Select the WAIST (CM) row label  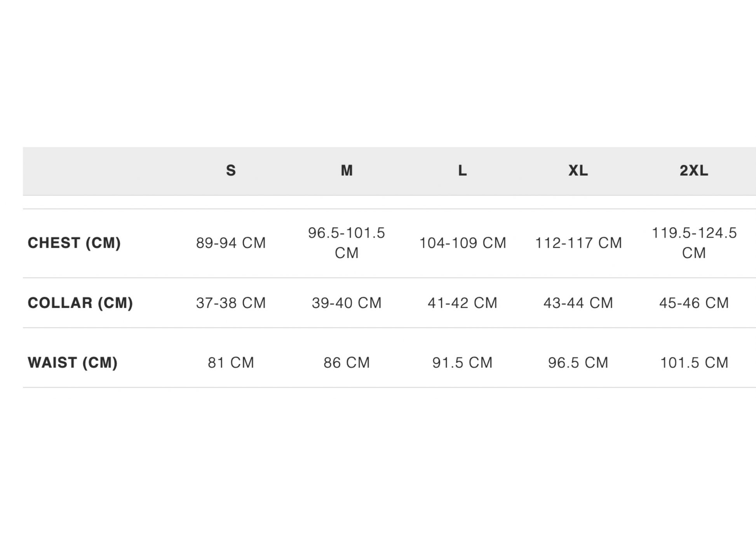click(73, 363)
